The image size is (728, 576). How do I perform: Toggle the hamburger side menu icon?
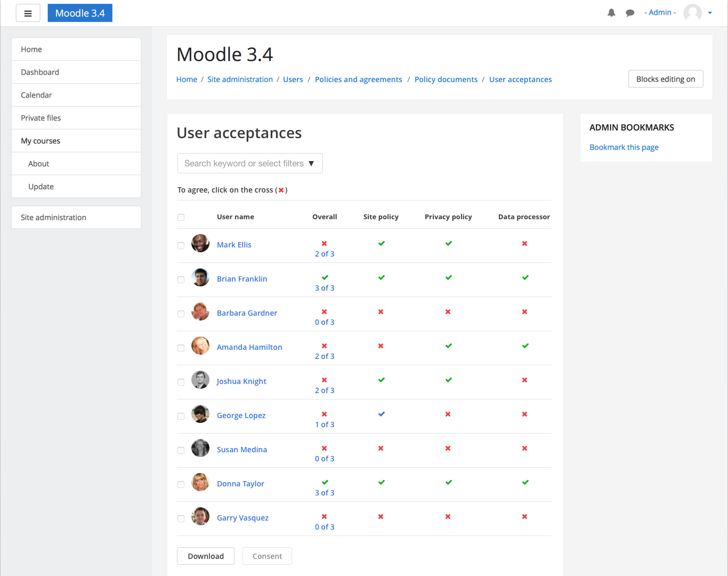click(x=28, y=13)
